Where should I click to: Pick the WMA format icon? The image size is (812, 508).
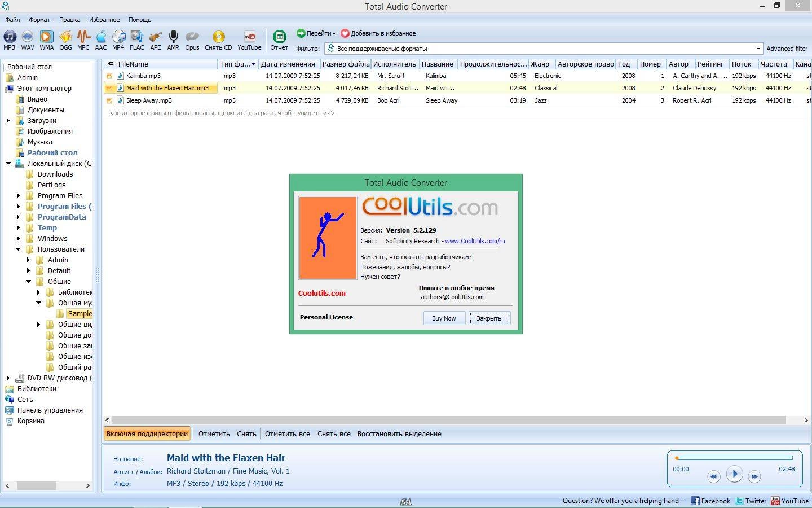[x=47, y=41]
